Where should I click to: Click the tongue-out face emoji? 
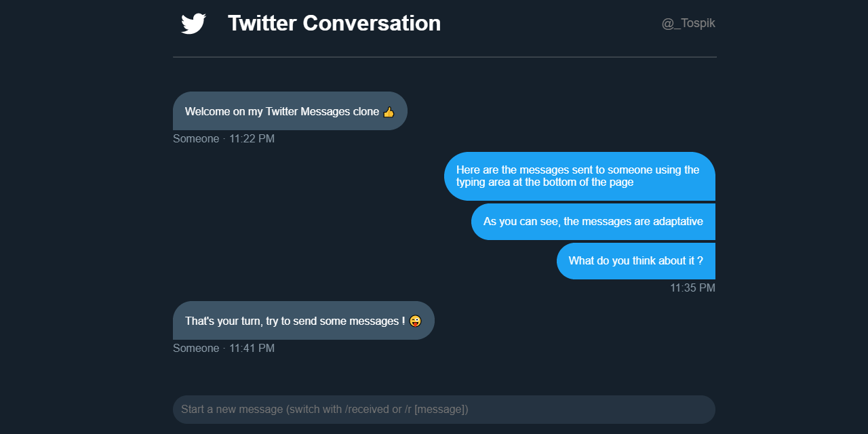(416, 321)
